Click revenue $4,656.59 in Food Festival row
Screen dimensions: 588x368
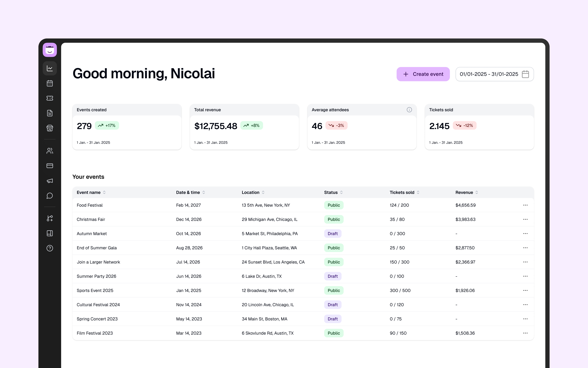click(x=465, y=205)
